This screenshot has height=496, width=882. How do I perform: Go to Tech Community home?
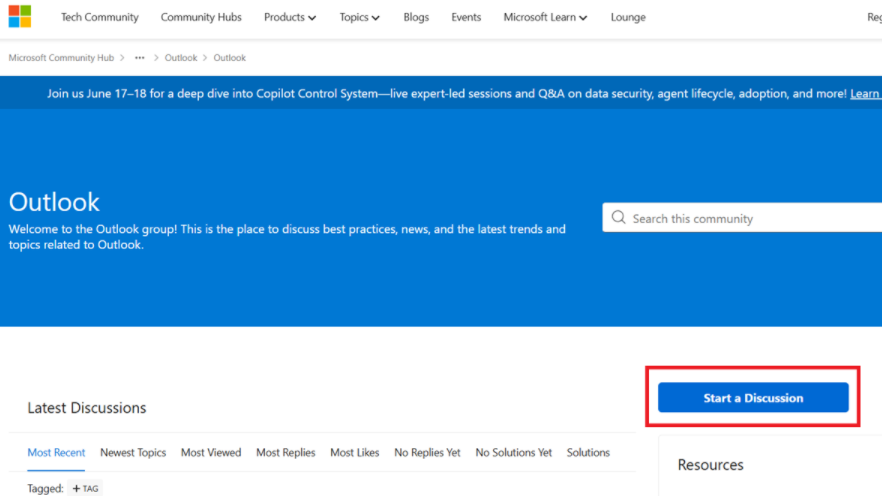coord(100,17)
